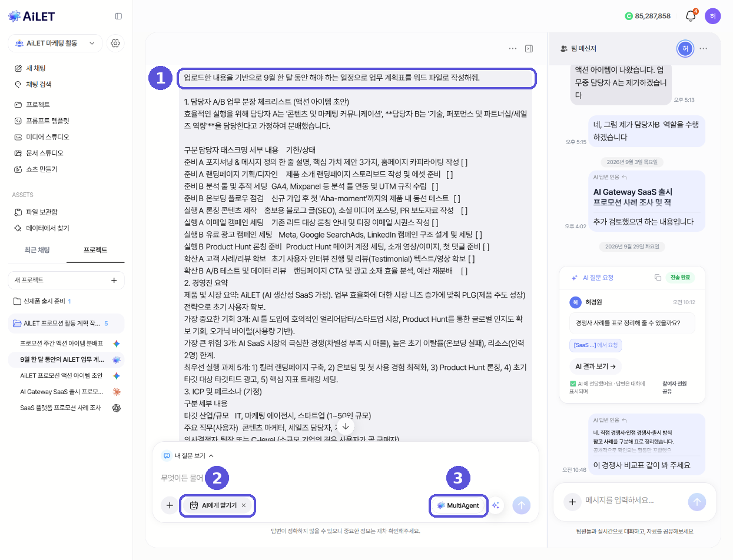The height and width of the screenshot is (560, 733).
Task: Click 참여자 전원 공유 text
Action: (x=675, y=387)
